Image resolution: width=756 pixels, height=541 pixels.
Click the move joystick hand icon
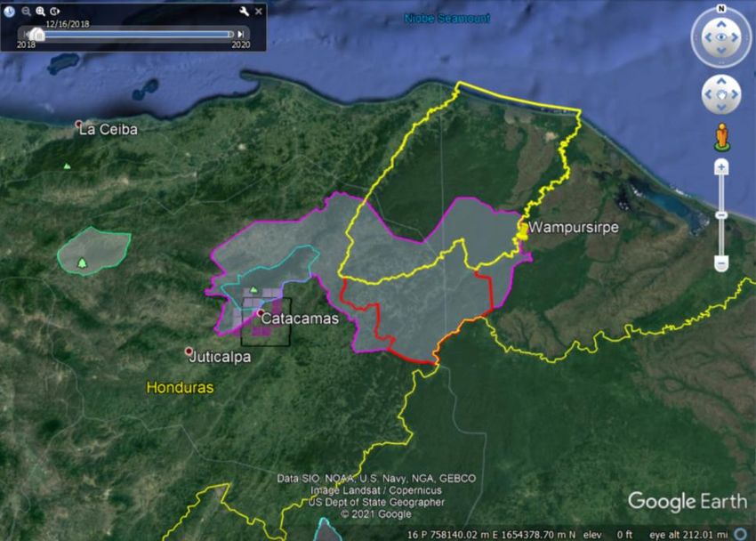pos(721,93)
